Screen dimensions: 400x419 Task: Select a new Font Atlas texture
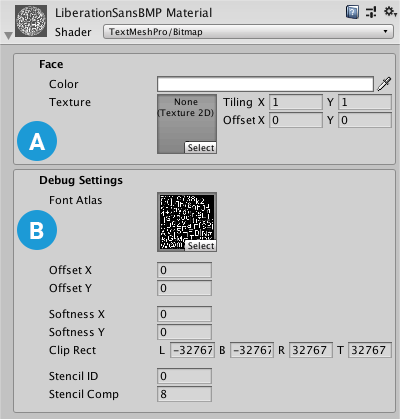pyautogui.click(x=201, y=246)
